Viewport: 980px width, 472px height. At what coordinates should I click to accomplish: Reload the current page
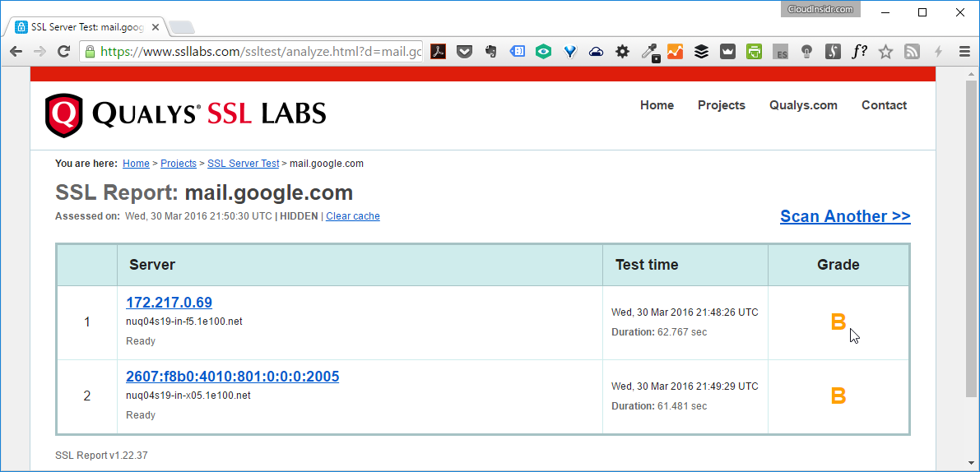tap(63, 52)
